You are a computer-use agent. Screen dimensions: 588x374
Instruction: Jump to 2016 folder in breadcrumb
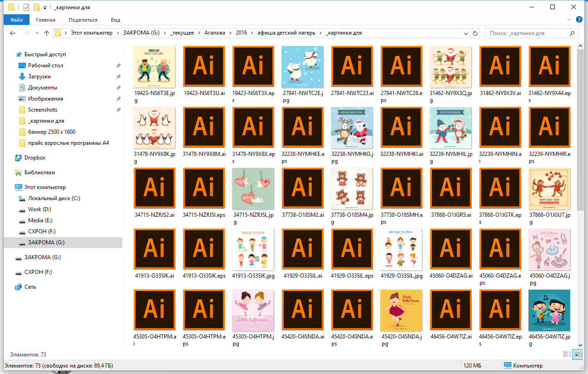pyautogui.click(x=241, y=33)
